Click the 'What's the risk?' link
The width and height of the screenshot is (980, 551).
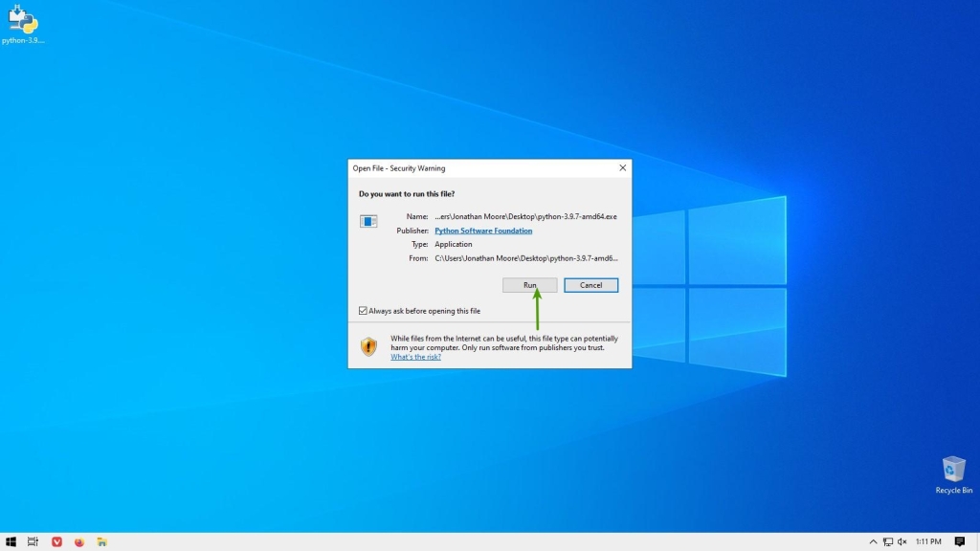pyautogui.click(x=415, y=356)
